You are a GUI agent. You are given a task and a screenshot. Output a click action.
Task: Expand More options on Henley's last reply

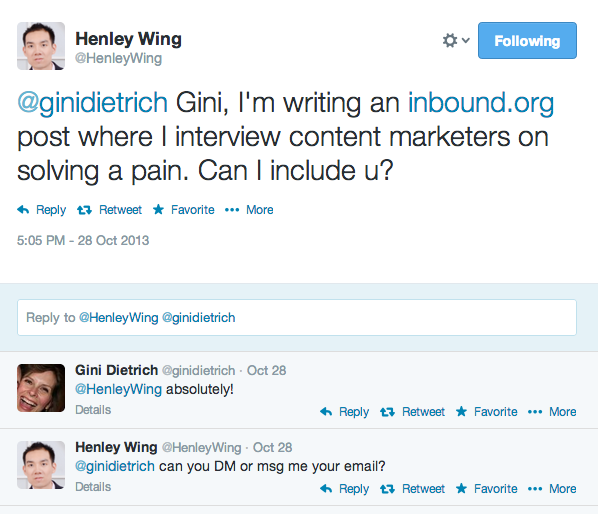point(552,489)
